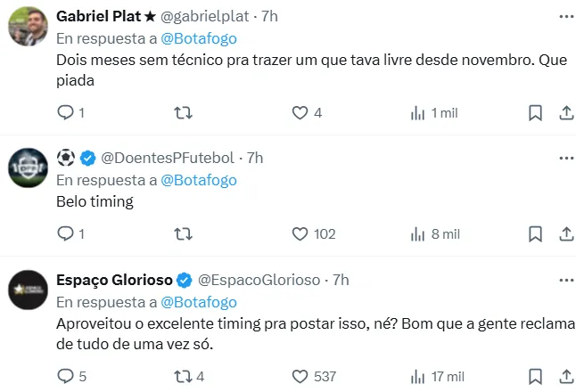Like the Espaço Glorioso tweet

click(x=300, y=377)
